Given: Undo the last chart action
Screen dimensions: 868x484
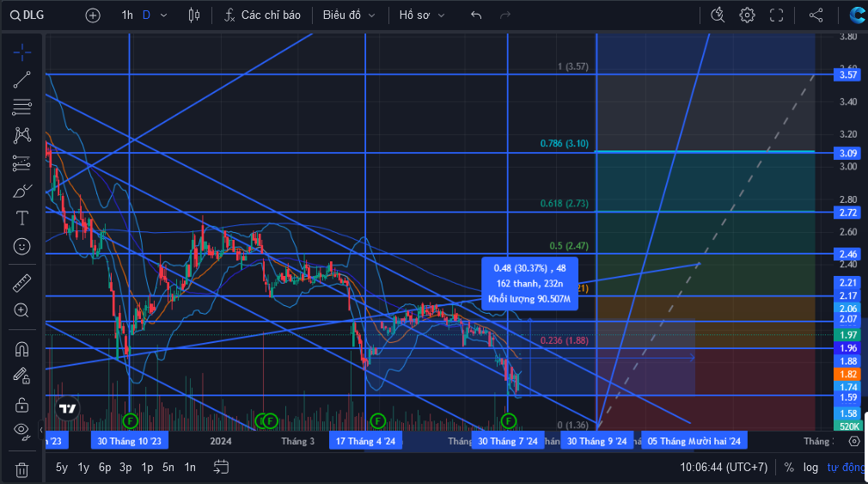Looking at the screenshot, I should coord(476,15).
